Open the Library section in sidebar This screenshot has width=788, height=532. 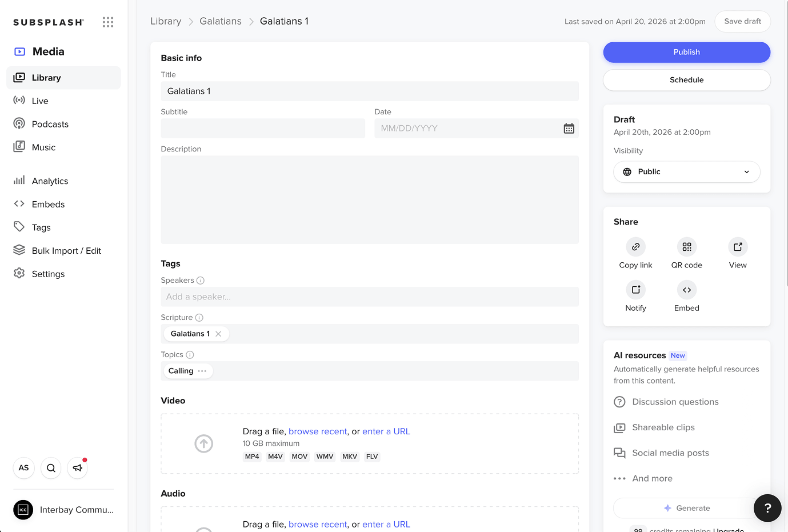pos(63,78)
